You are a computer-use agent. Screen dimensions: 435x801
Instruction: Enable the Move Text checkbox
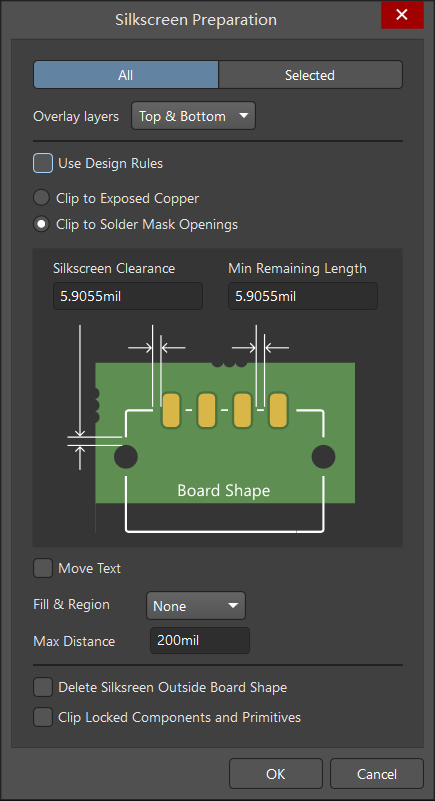click(43, 568)
